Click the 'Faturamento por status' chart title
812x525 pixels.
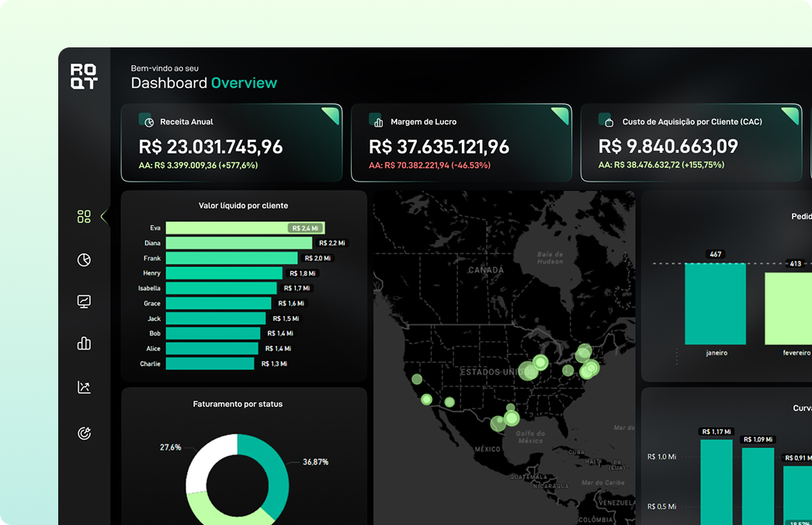(238, 404)
